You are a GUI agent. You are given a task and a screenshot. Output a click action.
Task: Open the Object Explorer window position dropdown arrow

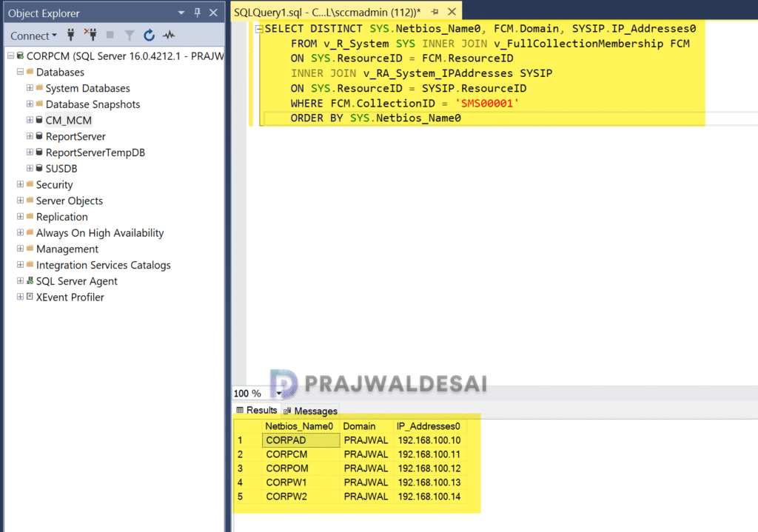point(181,13)
